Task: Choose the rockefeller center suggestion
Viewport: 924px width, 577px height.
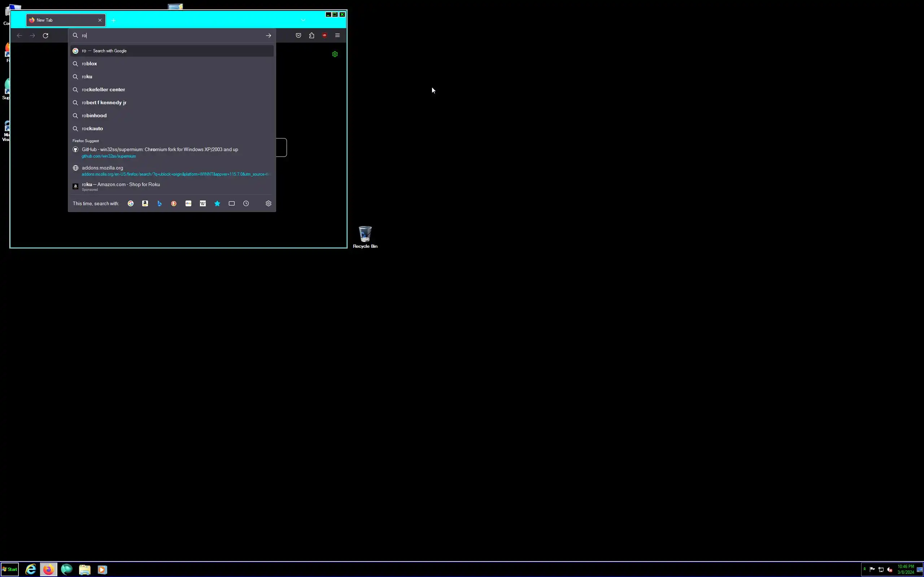Action: pyautogui.click(x=104, y=90)
